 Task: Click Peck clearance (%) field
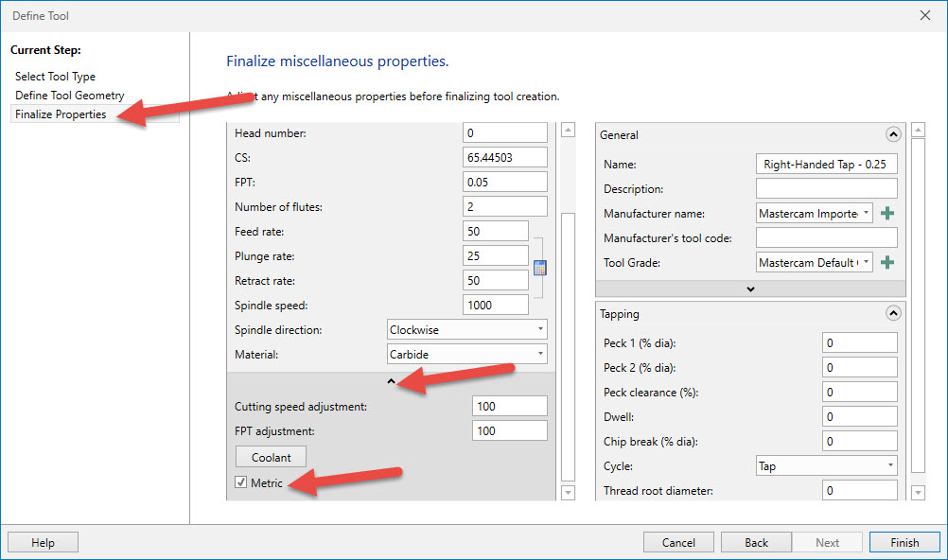[859, 392]
